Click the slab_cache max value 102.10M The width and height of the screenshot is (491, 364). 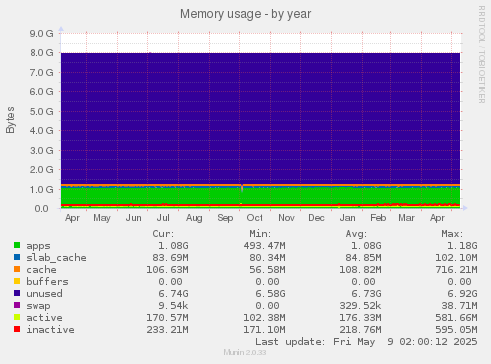456,258
